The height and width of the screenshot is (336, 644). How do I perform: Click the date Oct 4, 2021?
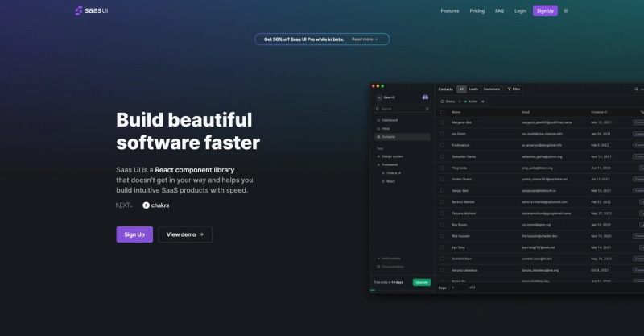point(600,270)
